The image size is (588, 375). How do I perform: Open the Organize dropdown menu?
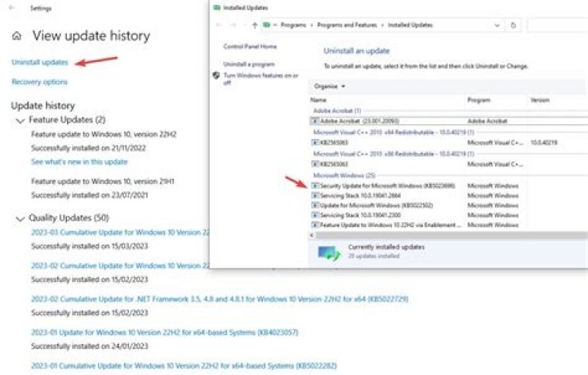point(331,86)
